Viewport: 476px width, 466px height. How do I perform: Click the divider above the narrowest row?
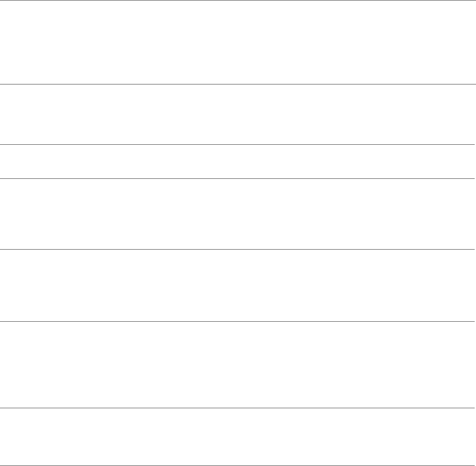tap(238, 144)
